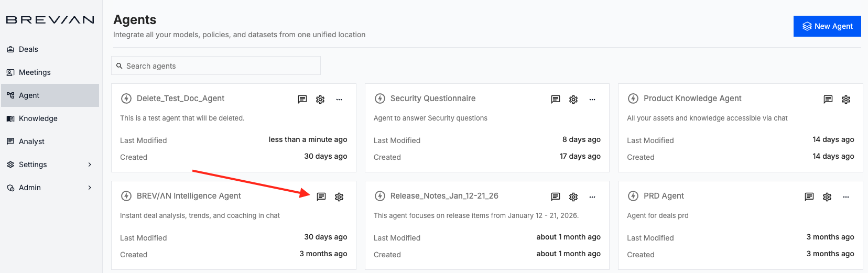This screenshot has width=868, height=273.
Task: Open PRD Agent settings gear
Action: click(x=827, y=196)
